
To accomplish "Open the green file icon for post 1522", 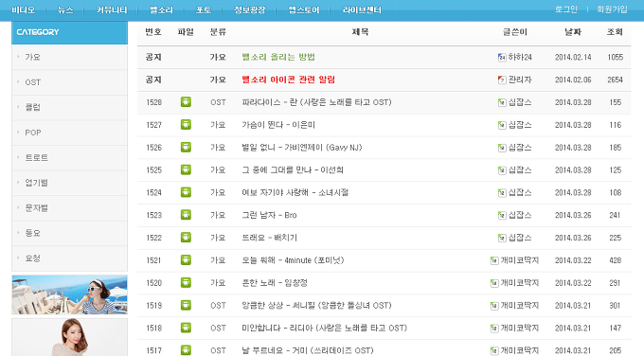I will (186, 238).
